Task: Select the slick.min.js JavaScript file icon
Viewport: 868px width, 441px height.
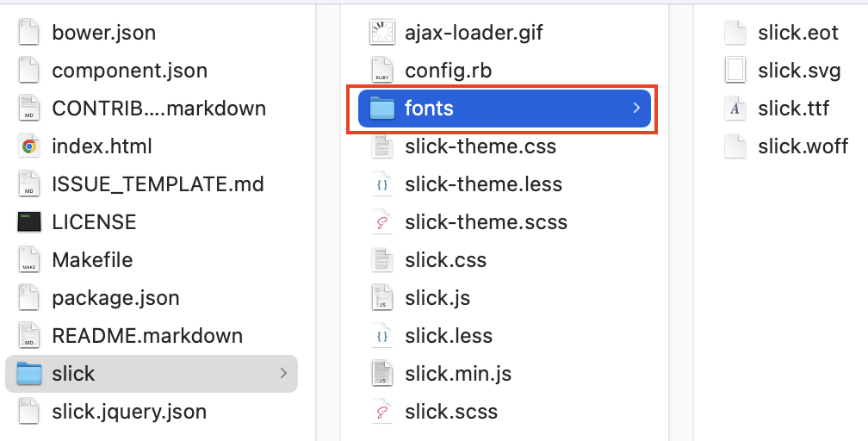Action: pyautogui.click(x=382, y=374)
